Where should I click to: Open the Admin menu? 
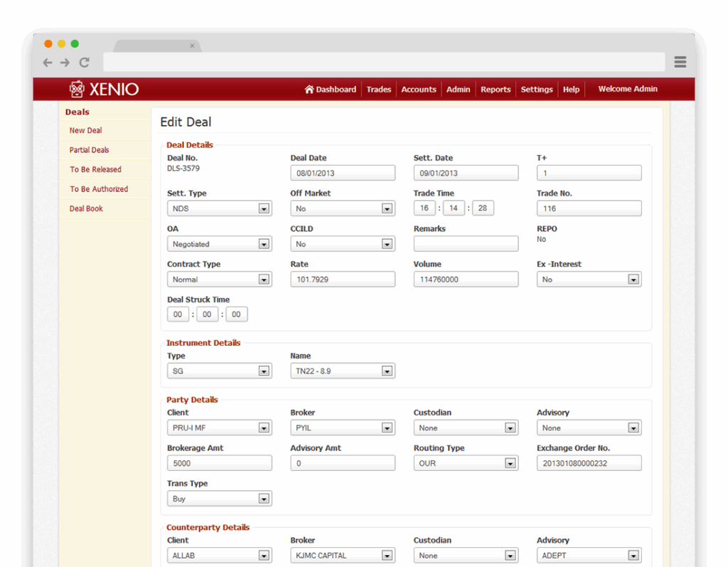click(459, 89)
